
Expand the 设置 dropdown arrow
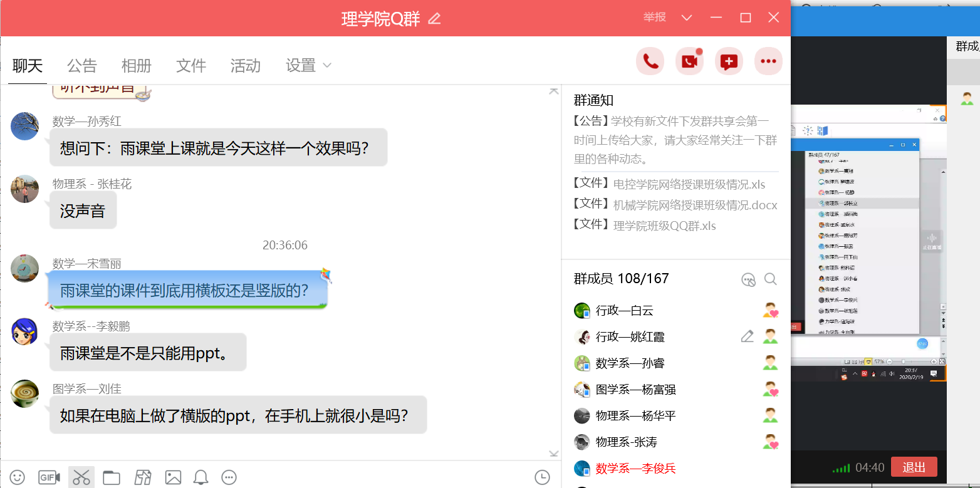[326, 66]
